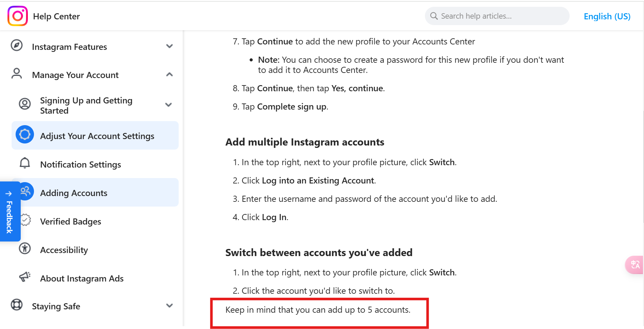Select the accessibility person icon
Viewport: 644px width, 329px height.
[24, 248]
